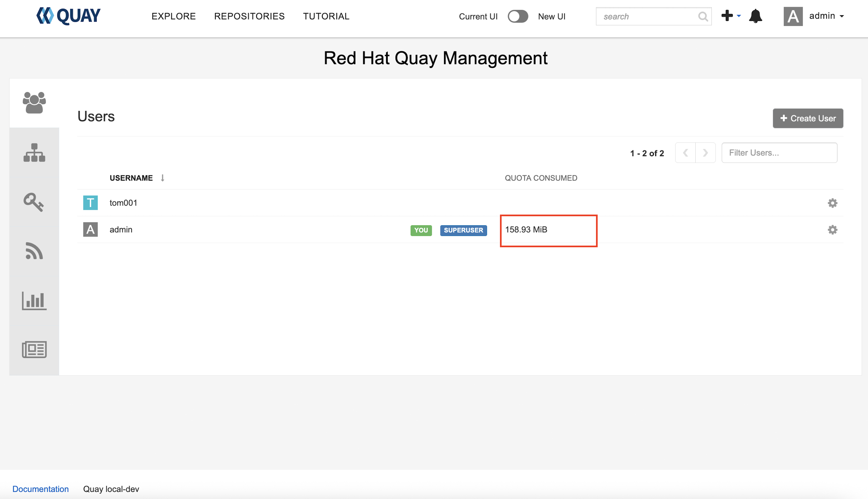
Task: Expand the plus create-new dropdown
Action: coord(731,16)
